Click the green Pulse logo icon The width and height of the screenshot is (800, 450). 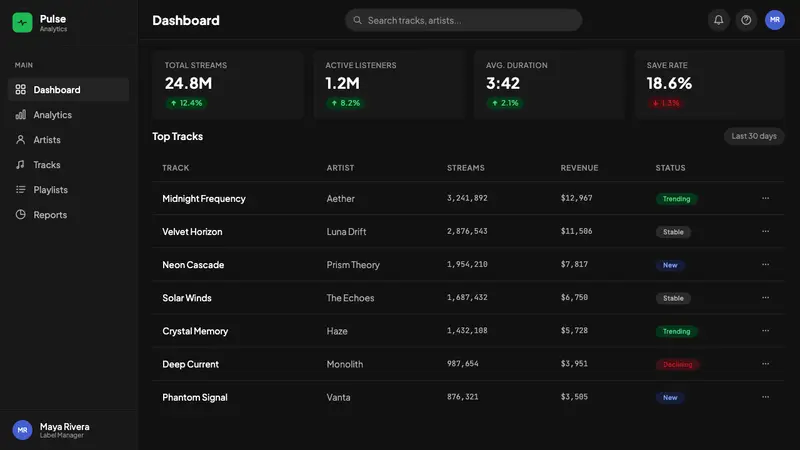(22, 22)
